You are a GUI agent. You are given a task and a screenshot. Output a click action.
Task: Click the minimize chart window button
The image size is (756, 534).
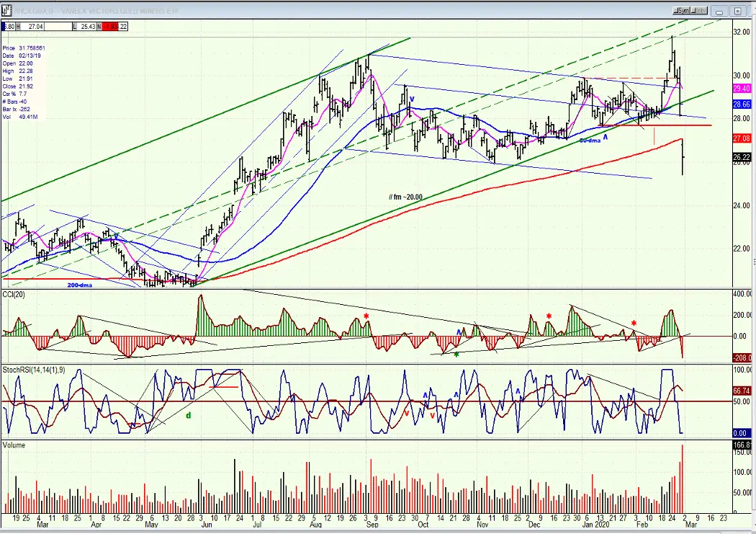[719, 11]
